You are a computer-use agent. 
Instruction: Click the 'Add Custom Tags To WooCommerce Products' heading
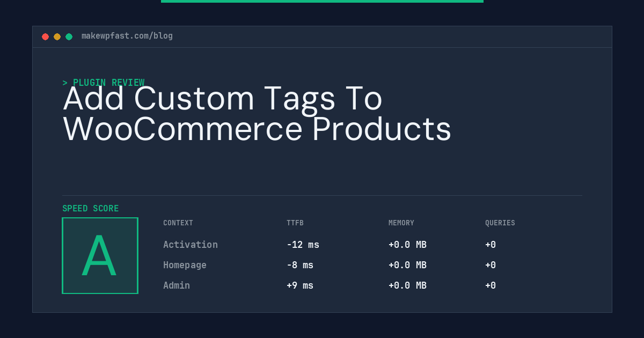pyautogui.click(x=257, y=114)
